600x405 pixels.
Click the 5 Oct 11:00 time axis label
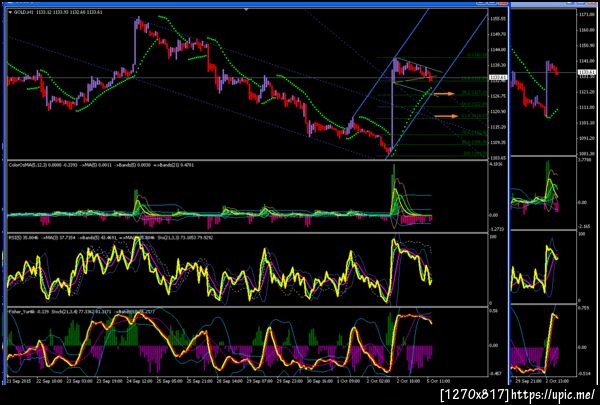[438, 381]
